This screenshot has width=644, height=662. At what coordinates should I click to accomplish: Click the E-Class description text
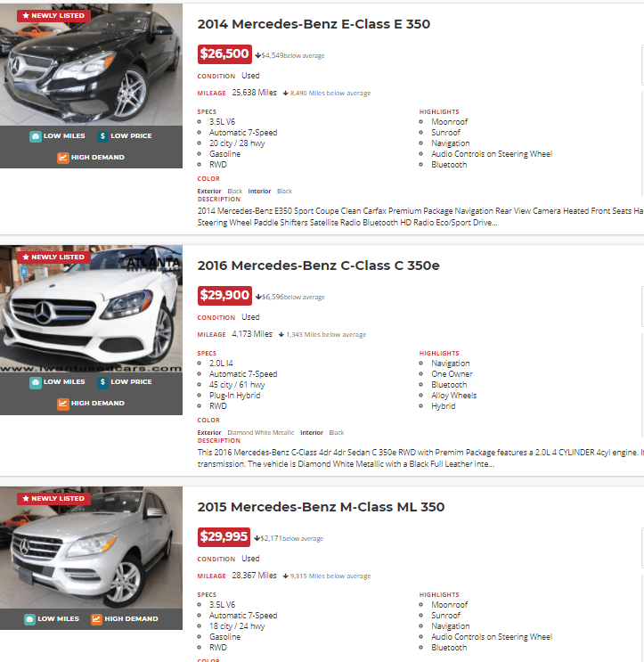click(420, 217)
